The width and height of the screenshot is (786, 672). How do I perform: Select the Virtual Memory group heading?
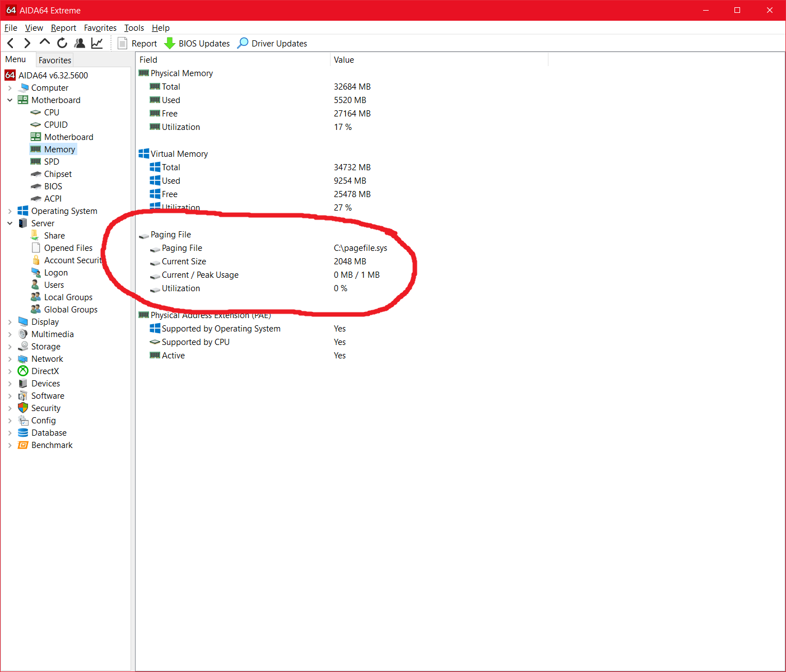179,154
